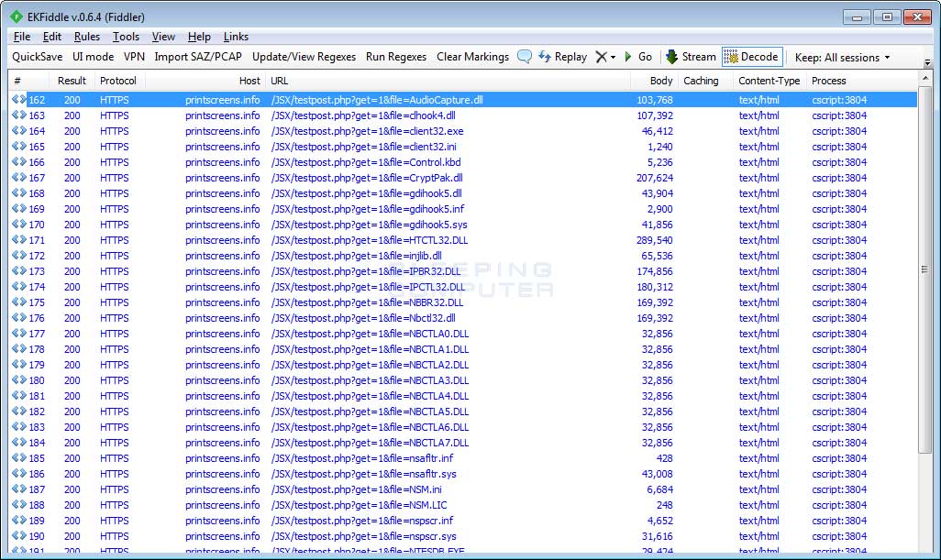Click the UI mode button
The width and height of the screenshot is (941, 560).
[x=93, y=57]
